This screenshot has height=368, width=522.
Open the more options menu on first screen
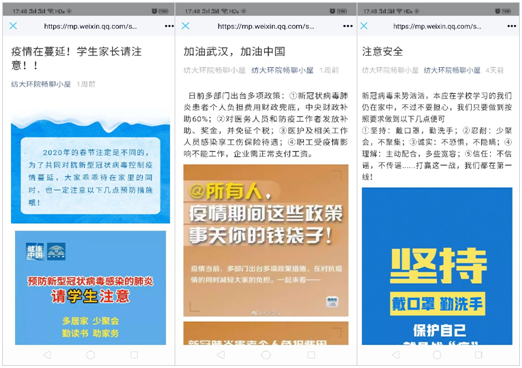pyautogui.click(x=169, y=26)
